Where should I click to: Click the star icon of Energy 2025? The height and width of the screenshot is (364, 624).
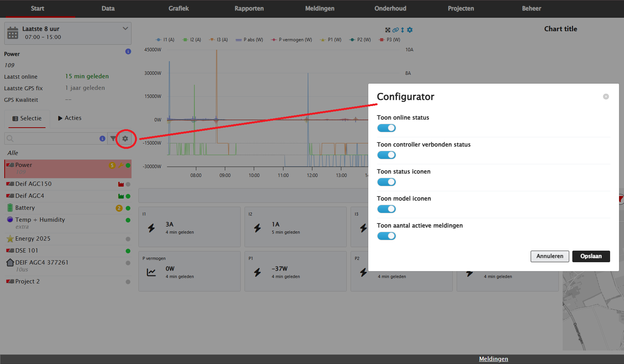(10, 239)
